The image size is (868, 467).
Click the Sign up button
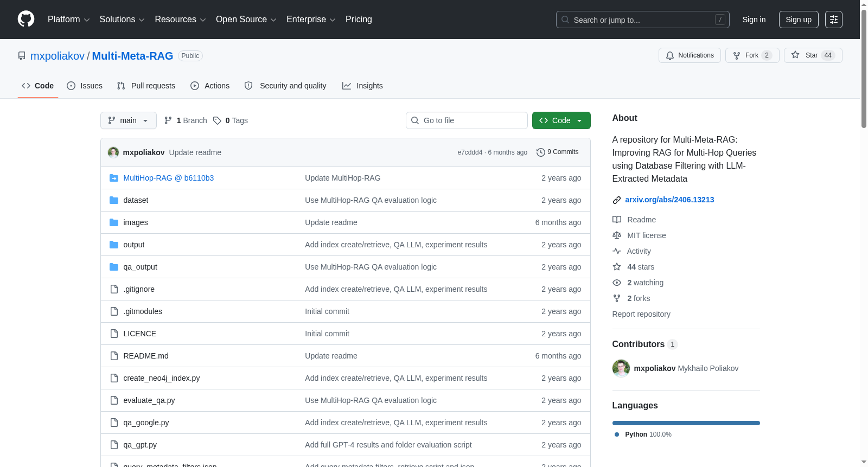coord(799,20)
